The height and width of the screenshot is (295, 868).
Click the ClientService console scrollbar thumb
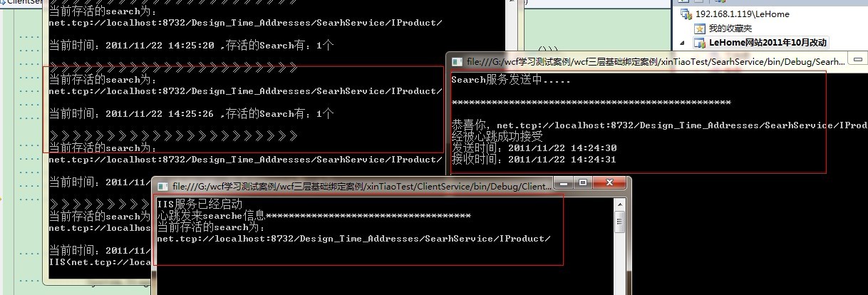click(x=620, y=222)
